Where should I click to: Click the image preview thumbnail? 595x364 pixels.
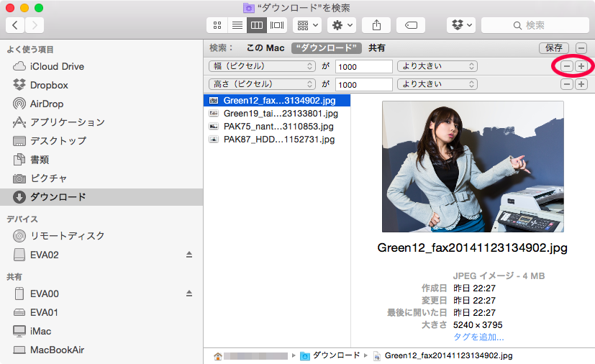coord(473,167)
